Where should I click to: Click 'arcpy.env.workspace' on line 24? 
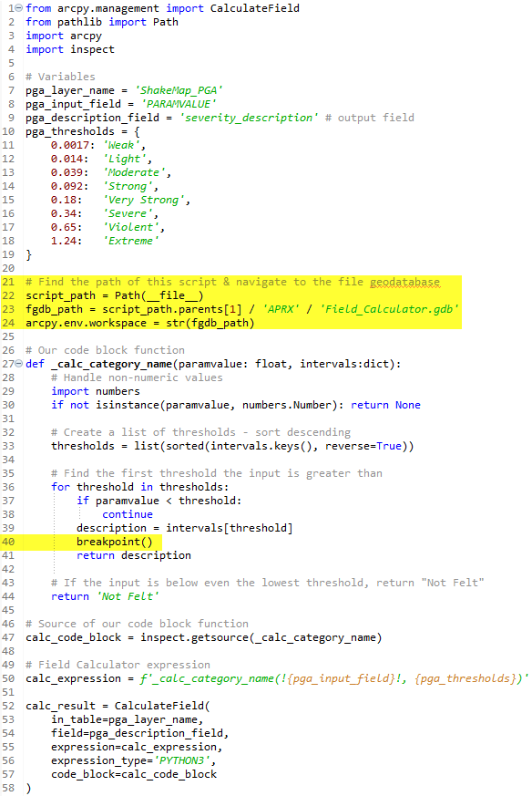point(86,323)
